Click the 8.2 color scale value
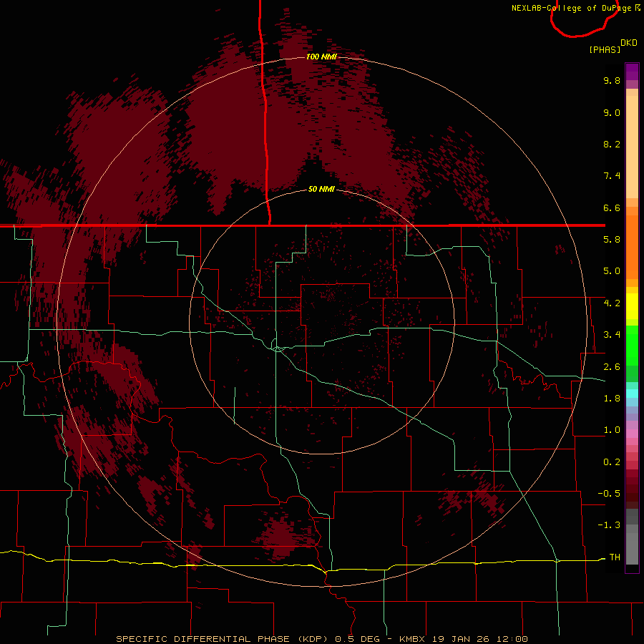The image size is (644, 644). 612,144
